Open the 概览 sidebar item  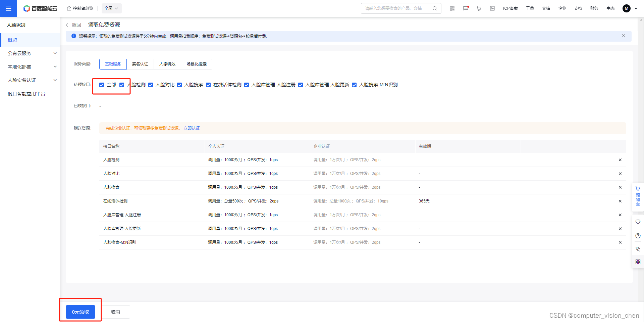30,40
